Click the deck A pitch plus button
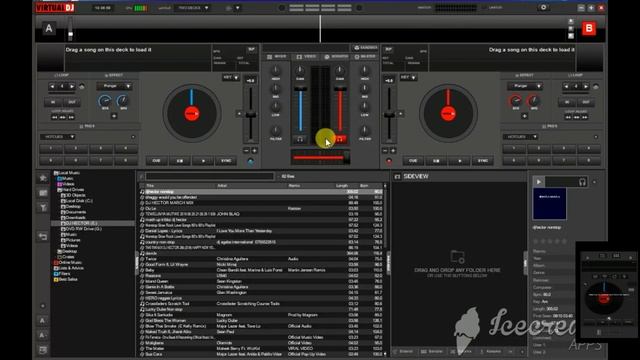The width and height of the screenshot is (640, 360). pos(254,151)
